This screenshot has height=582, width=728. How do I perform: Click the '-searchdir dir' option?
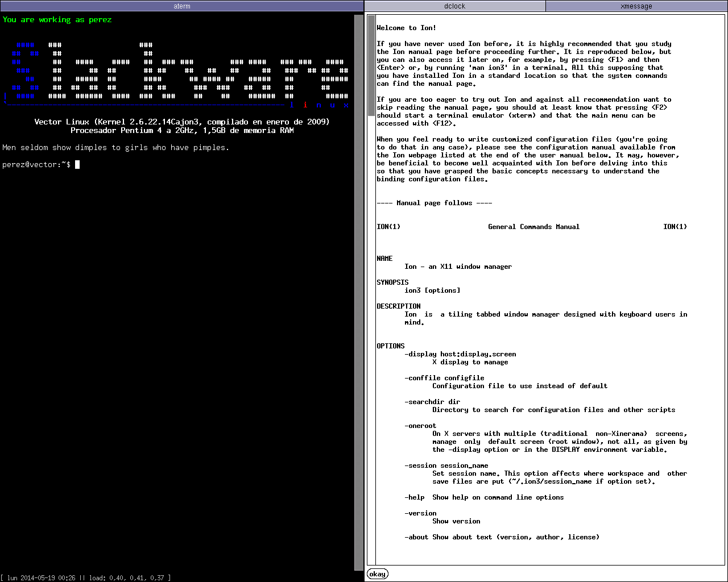point(432,402)
